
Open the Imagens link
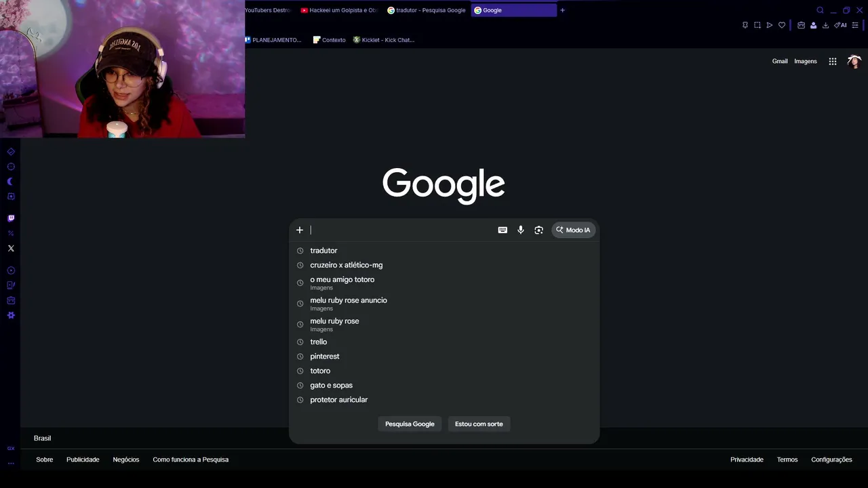pos(806,61)
